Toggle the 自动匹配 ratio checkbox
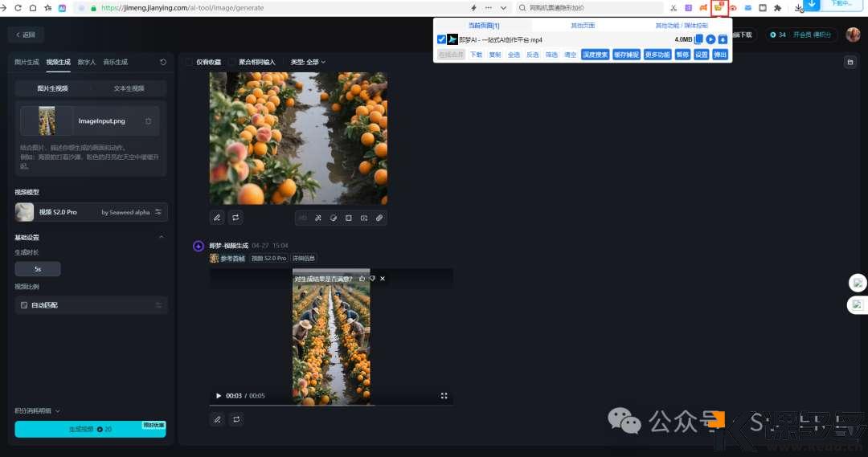This screenshot has width=868, height=457. tap(24, 305)
